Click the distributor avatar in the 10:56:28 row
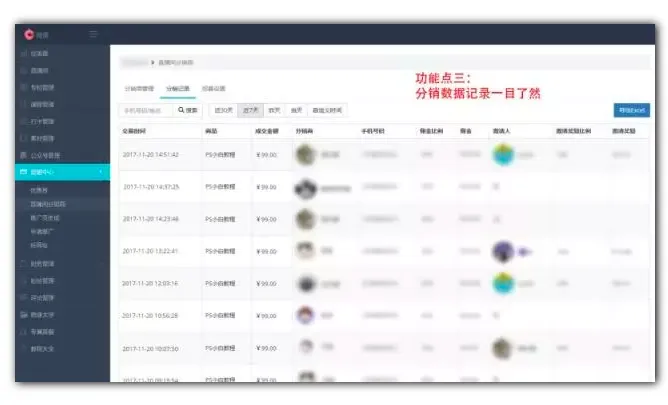This screenshot has height=405, width=668. [x=305, y=316]
